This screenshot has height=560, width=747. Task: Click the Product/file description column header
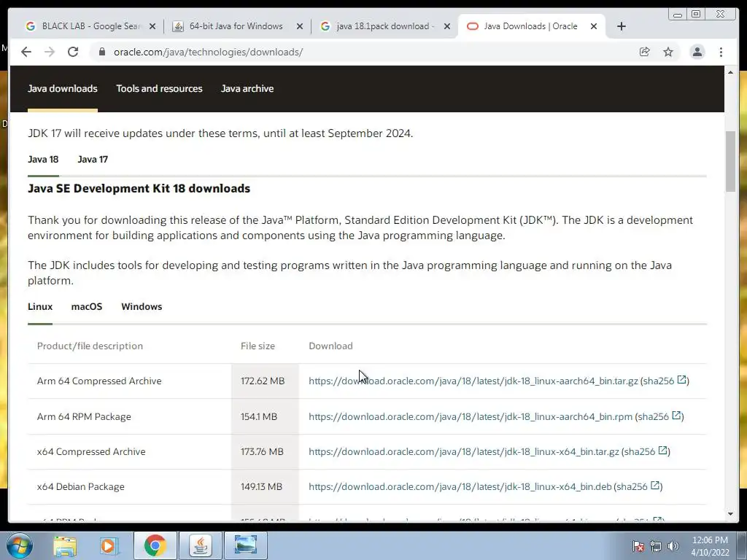click(x=90, y=346)
